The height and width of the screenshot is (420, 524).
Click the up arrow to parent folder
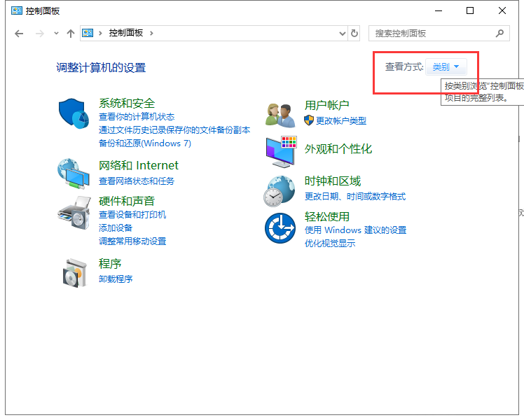tap(71, 34)
